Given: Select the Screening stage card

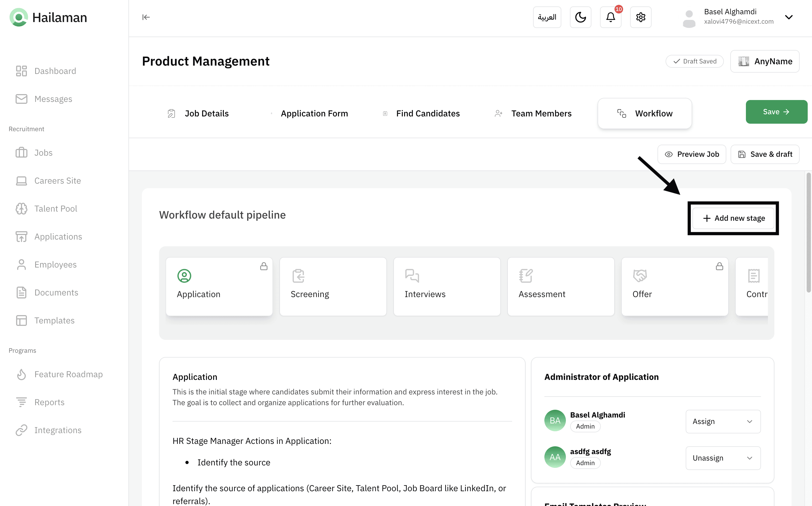Looking at the screenshot, I should 333,286.
